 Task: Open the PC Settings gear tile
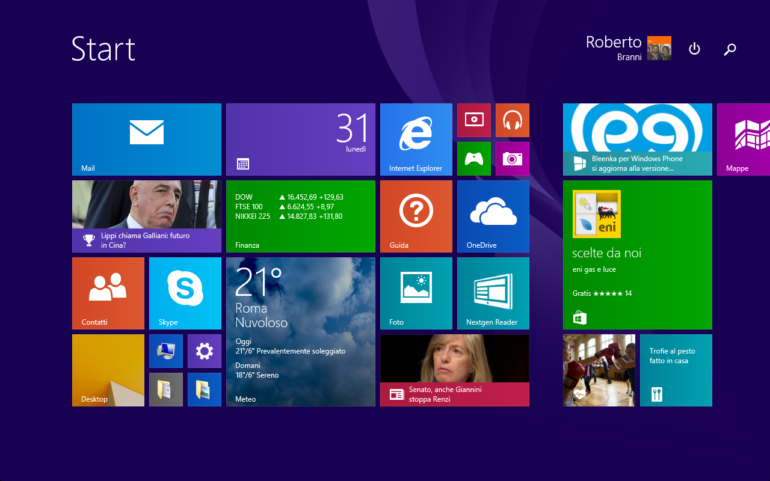(204, 351)
